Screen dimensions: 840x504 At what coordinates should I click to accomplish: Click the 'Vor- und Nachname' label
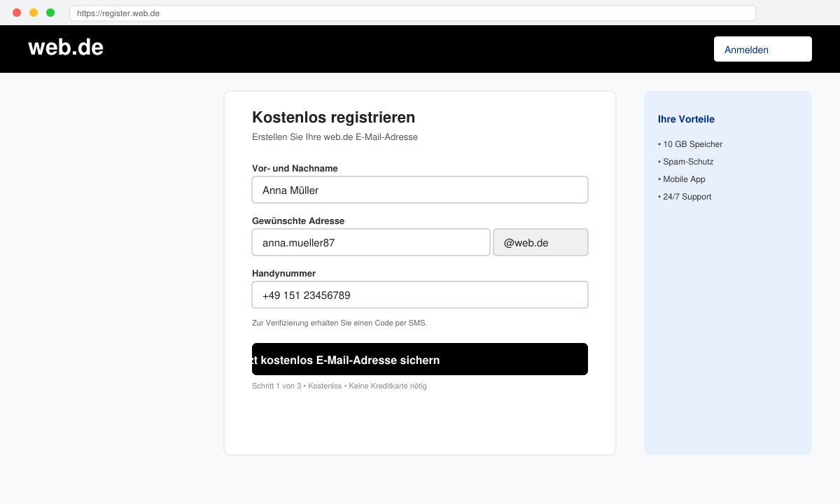click(295, 168)
